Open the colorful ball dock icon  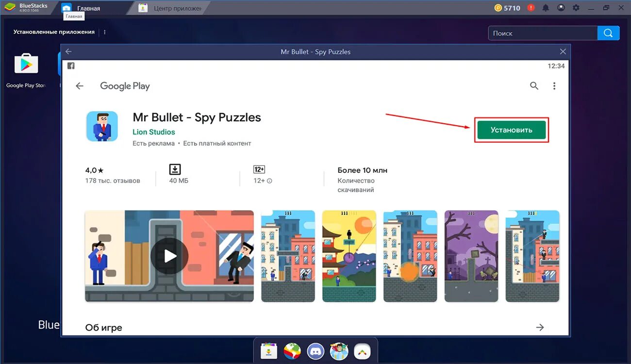(292, 350)
